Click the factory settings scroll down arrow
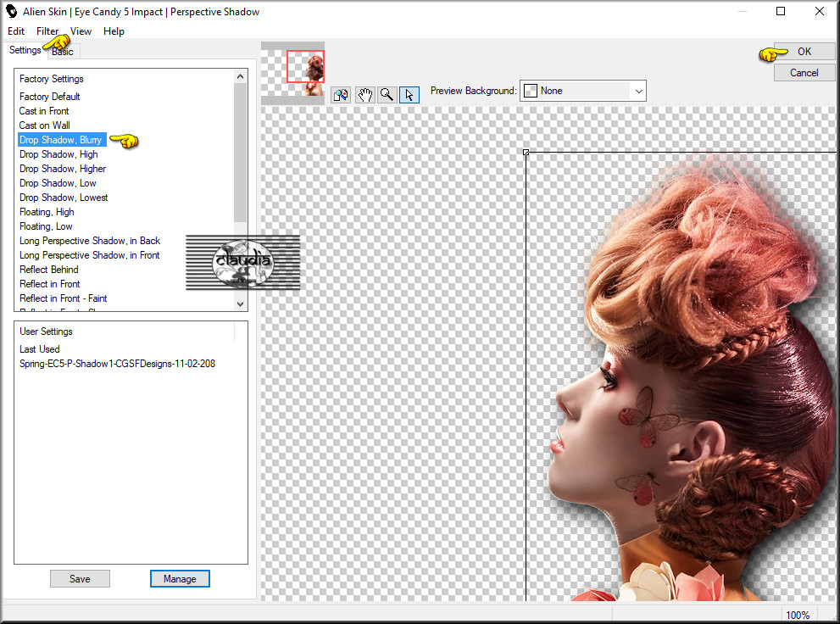 click(241, 304)
